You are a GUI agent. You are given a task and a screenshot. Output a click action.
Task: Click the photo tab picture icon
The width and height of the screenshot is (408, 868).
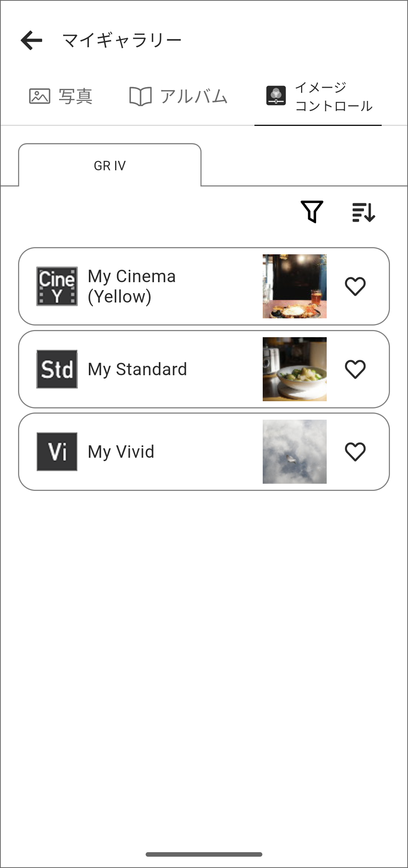pos(40,96)
